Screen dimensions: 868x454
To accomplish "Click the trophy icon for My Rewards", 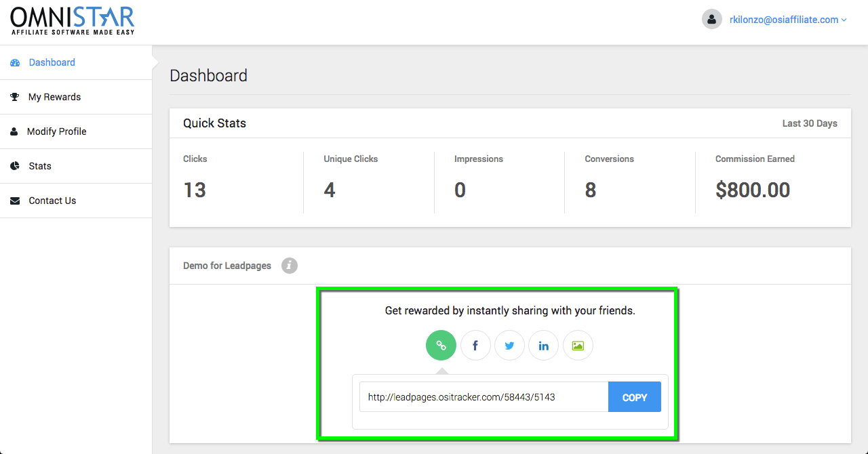I will pos(15,97).
